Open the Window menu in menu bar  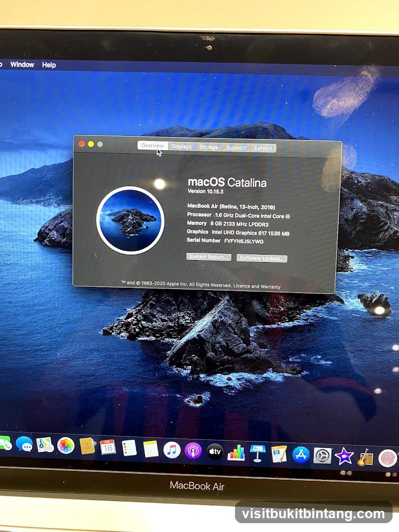pyautogui.click(x=22, y=65)
